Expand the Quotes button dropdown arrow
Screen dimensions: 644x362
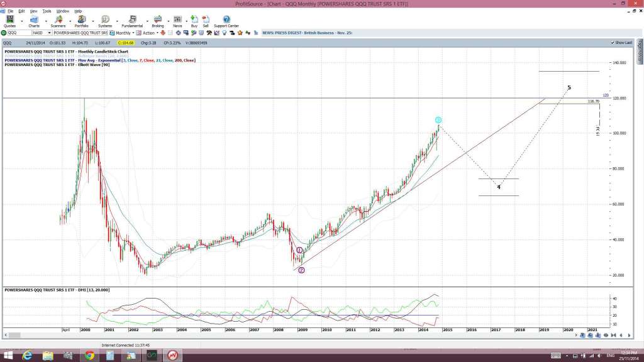click(22, 21)
